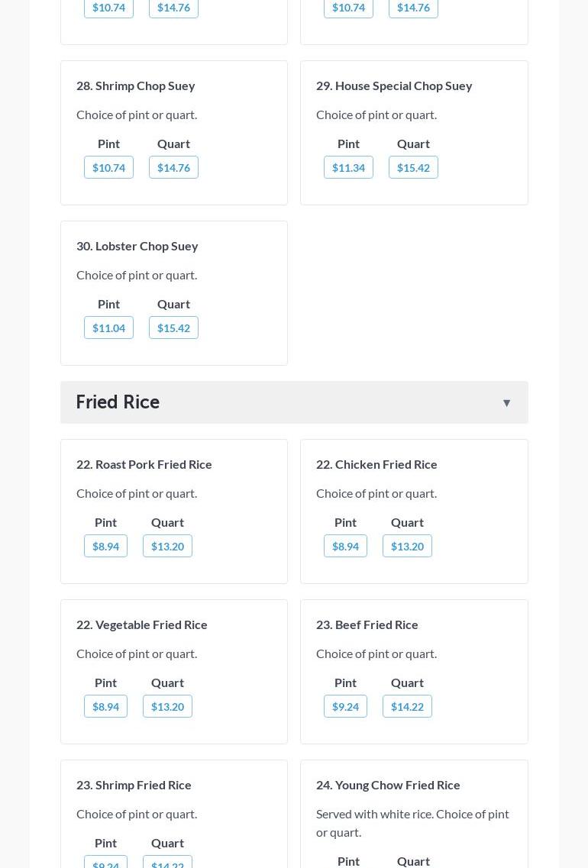Pick Beef Fried Rice pint $9.24
This screenshot has width=588, height=868.
pos(345,706)
